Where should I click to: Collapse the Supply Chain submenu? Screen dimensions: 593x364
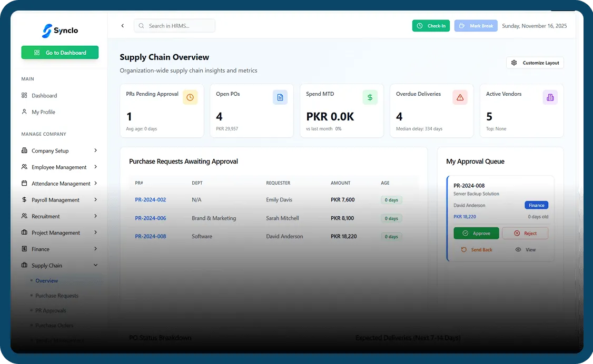click(x=95, y=265)
